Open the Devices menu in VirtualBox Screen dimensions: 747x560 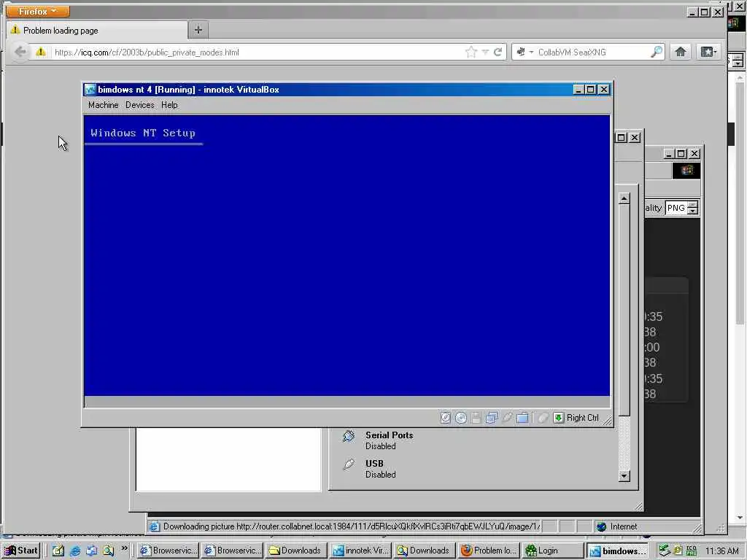[139, 105]
